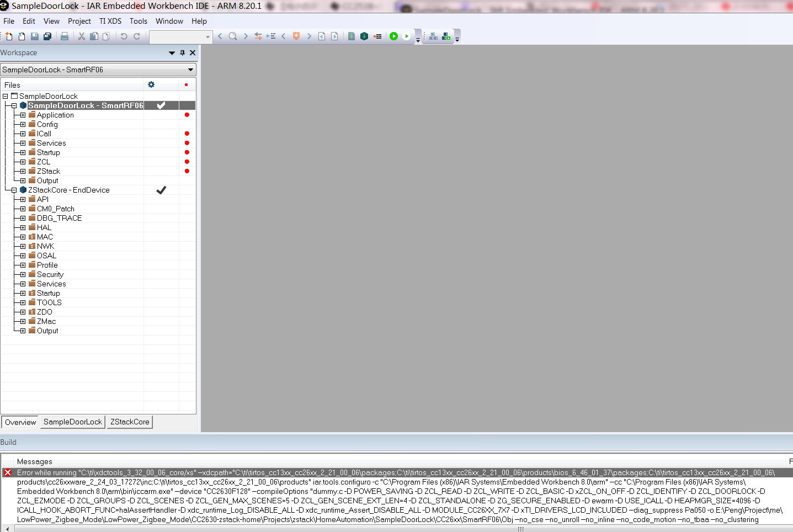Expand the Application folder
Image resolution: width=793 pixels, height=532 pixels.
click(x=23, y=115)
